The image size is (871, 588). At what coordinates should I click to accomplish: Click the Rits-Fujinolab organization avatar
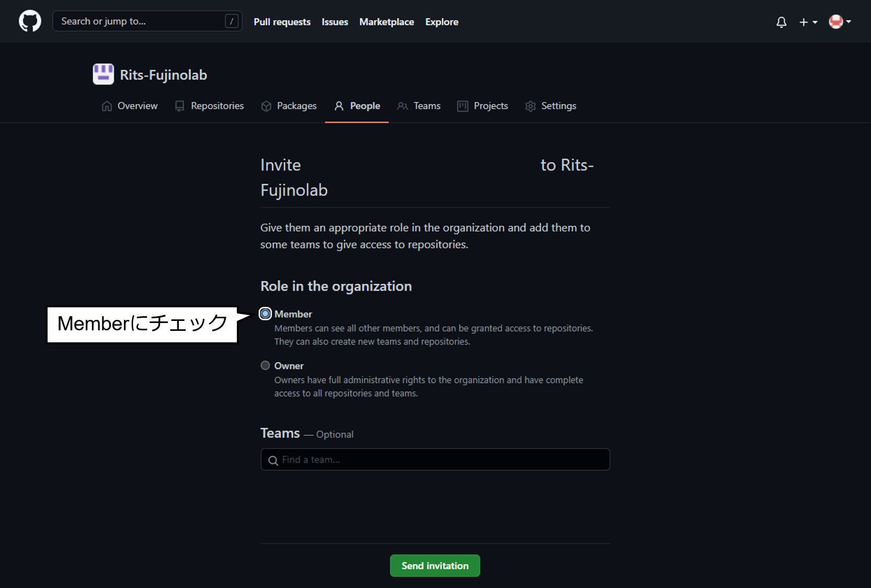tap(103, 74)
